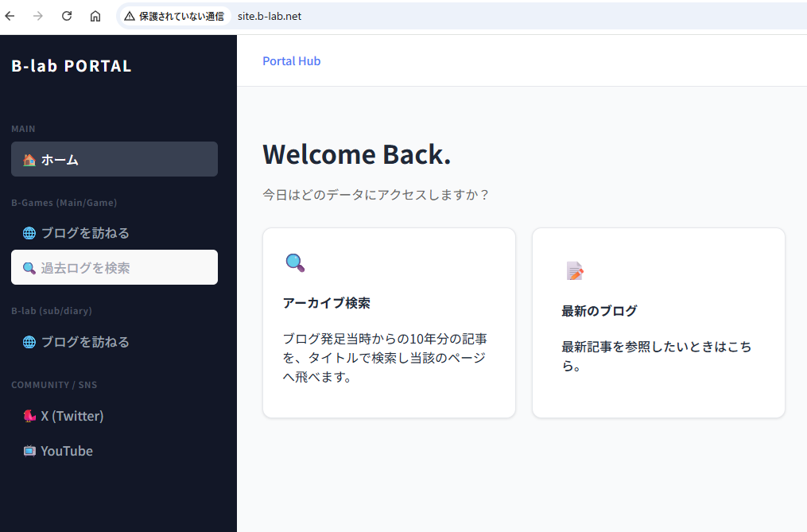The image size is (807, 532).
Task: Click the magnifier icon in 過去ログを検索
Action: point(29,268)
